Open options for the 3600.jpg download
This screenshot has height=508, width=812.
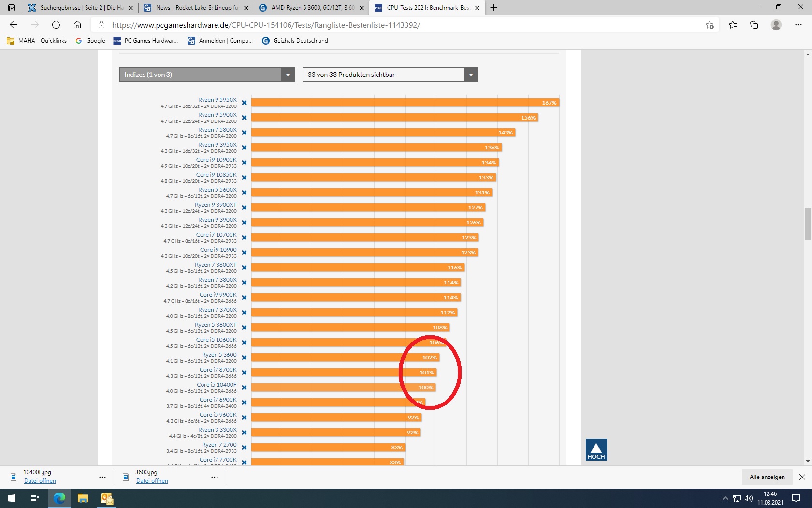(215, 477)
